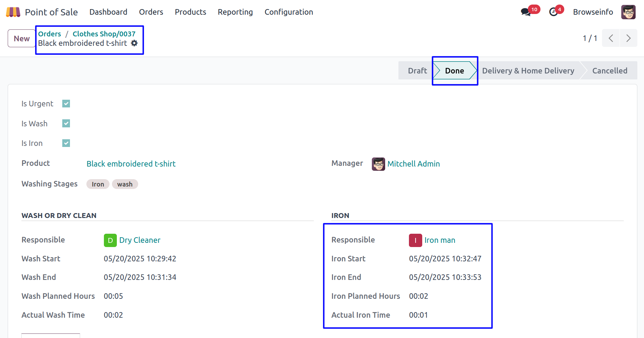Click the Point of Sale app logo
Image resolution: width=644 pixels, height=338 pixels.
pos(13,12)
